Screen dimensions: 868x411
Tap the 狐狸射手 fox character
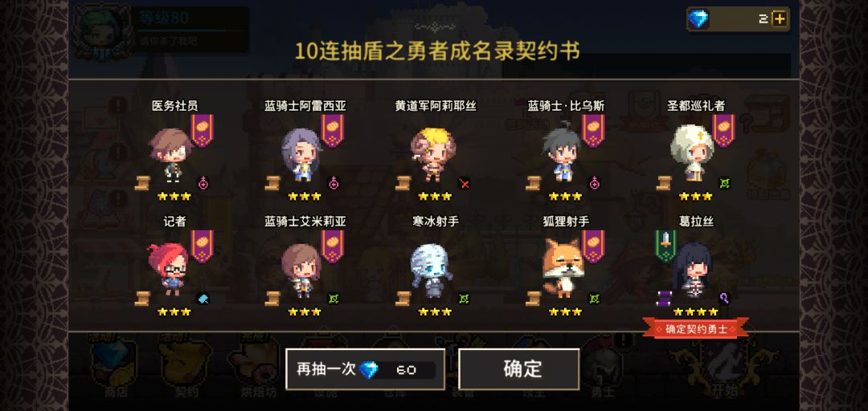563,268
